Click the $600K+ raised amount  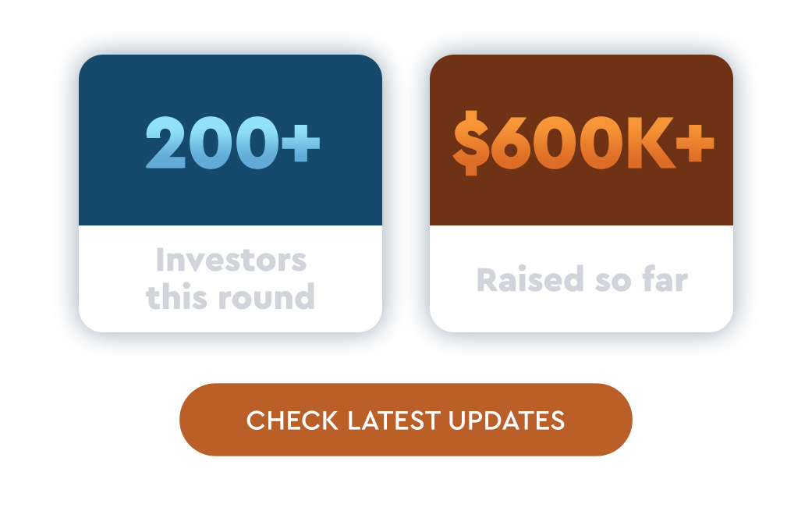581,143
